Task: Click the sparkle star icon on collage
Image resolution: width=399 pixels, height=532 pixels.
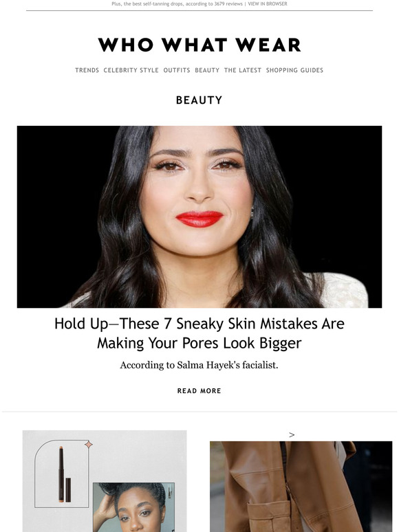Action: [x=89, y=444]
